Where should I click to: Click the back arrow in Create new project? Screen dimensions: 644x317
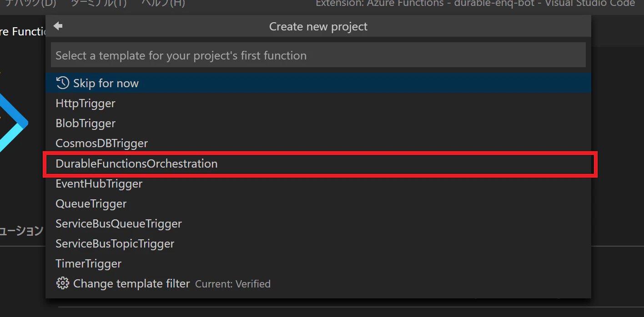[58, 26]
